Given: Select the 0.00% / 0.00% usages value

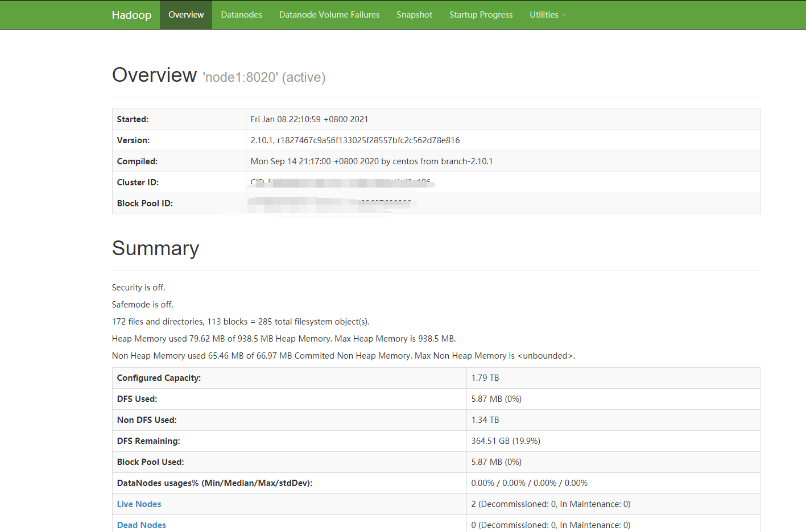Looking at the screenshot, I should pos(529,483).
